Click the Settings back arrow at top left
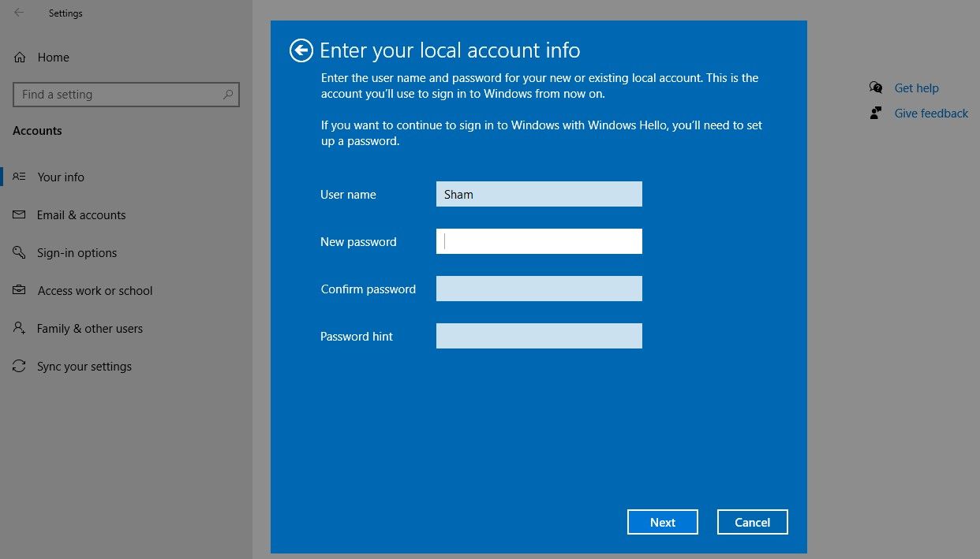This screenshot has width=980, height=559. click(x=17, y=13)
